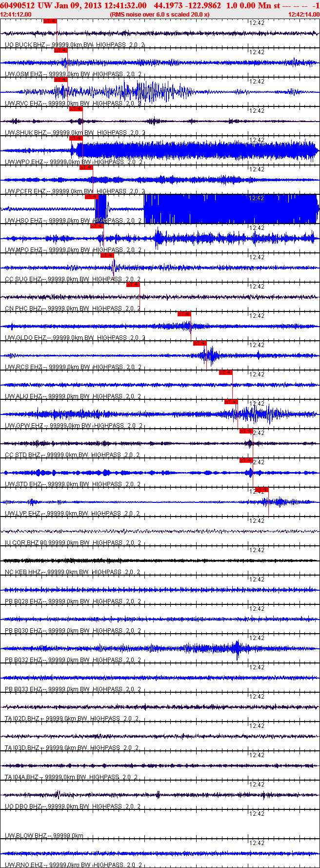Image resolution: width=320 pixels, height=868 pixels.
Task: Click the pick flag on CN PHC trace
Action: tap(133, 285)
